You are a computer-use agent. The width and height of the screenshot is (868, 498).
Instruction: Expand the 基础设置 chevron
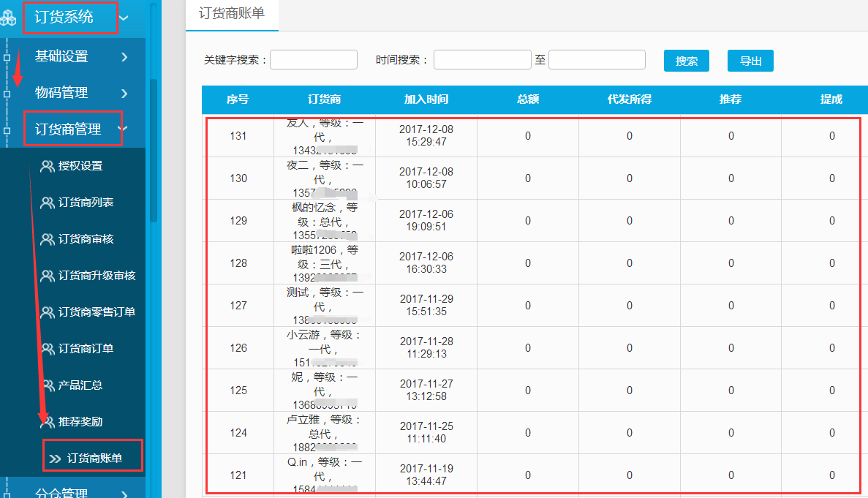(x=124, y=56)
